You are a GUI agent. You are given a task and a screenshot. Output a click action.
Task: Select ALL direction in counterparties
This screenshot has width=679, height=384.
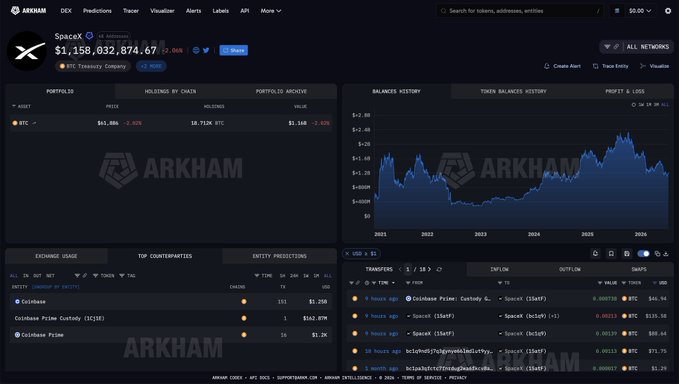tap(14, 275)
